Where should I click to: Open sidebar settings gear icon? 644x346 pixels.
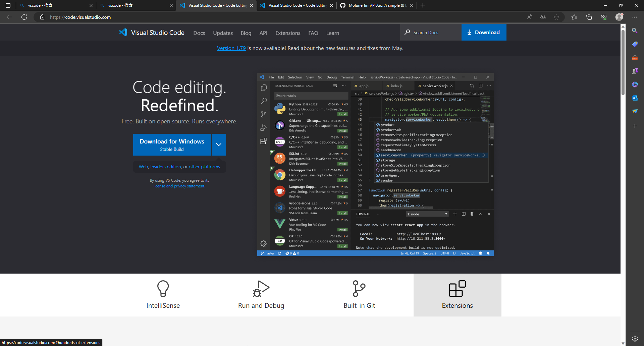tap(635, 339)
